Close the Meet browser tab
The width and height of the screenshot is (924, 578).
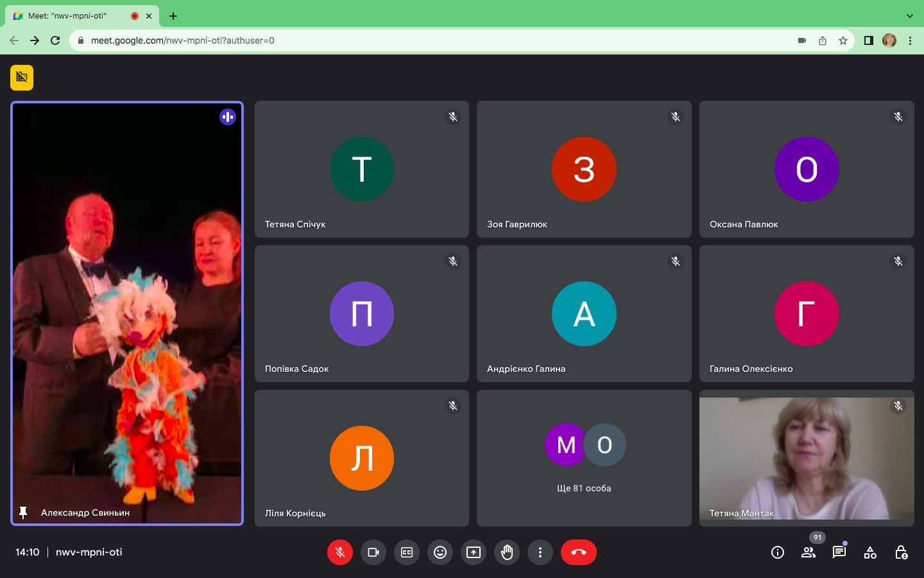[149, 16]
